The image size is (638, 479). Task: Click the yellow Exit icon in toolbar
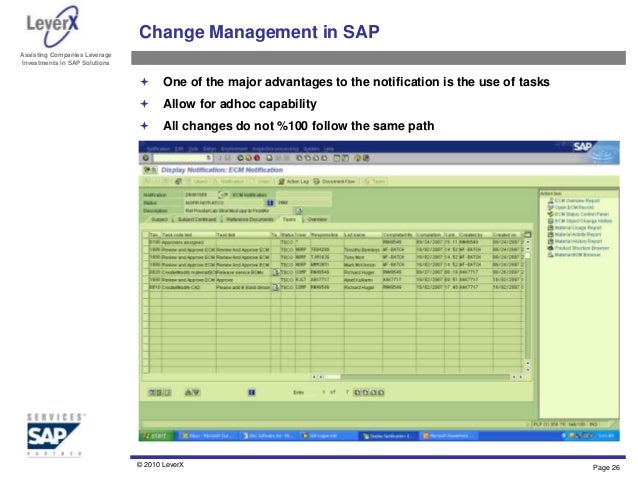[x=249, y=158]
